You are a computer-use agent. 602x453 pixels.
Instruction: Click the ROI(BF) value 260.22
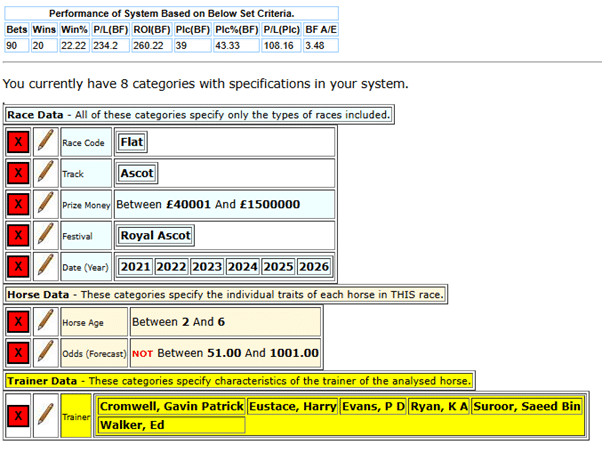152,45
